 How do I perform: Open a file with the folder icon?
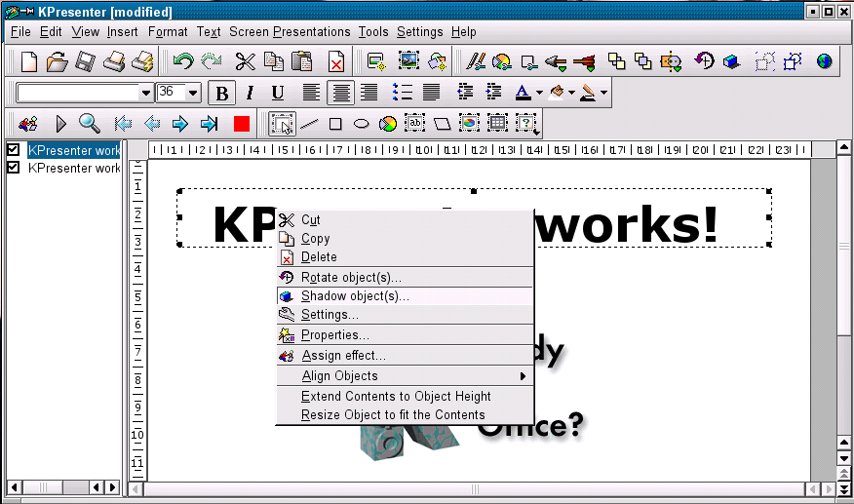(57, 61)
